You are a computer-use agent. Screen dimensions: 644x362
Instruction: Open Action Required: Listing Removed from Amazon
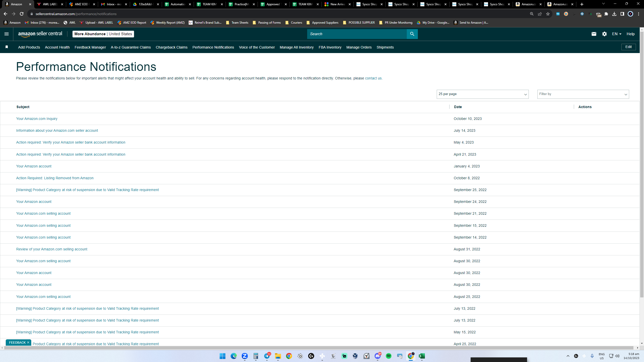(55, 178)
